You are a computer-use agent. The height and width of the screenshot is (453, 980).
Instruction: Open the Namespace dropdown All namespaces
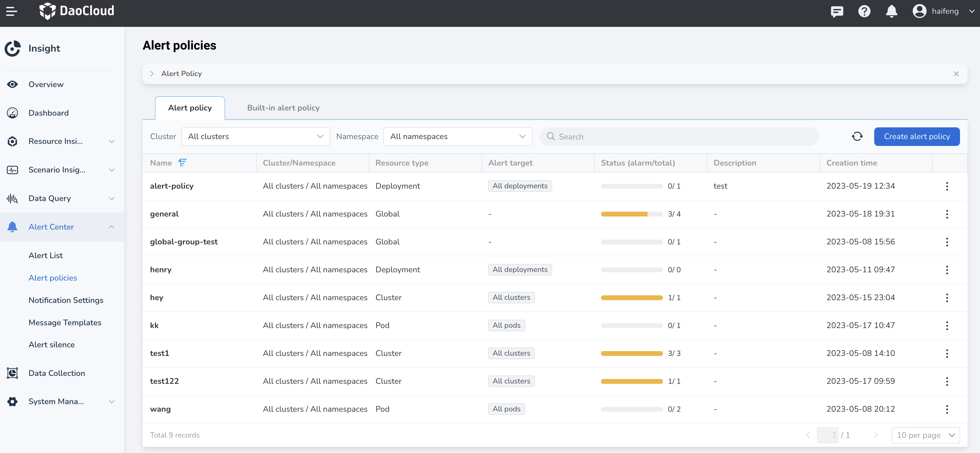458,136
